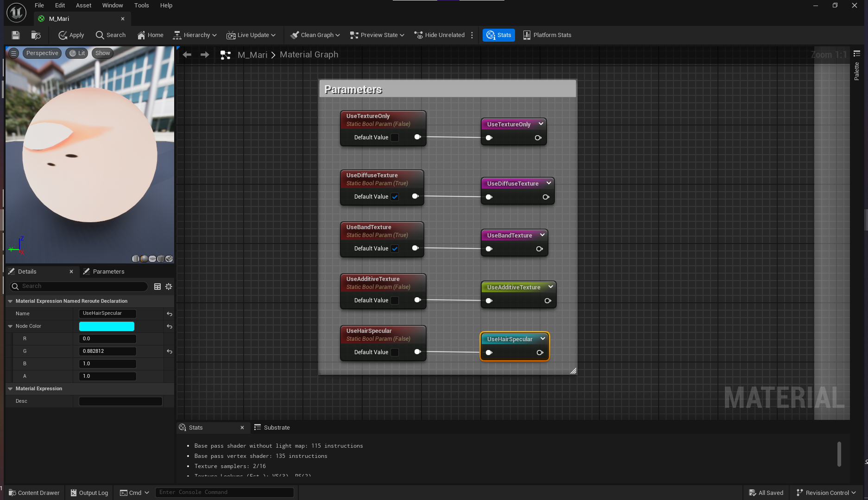Viewport: 868px width, 500px height.
Task: Click the graph breadcrumb hierarchy icon
Action: (x=226, y=55)
